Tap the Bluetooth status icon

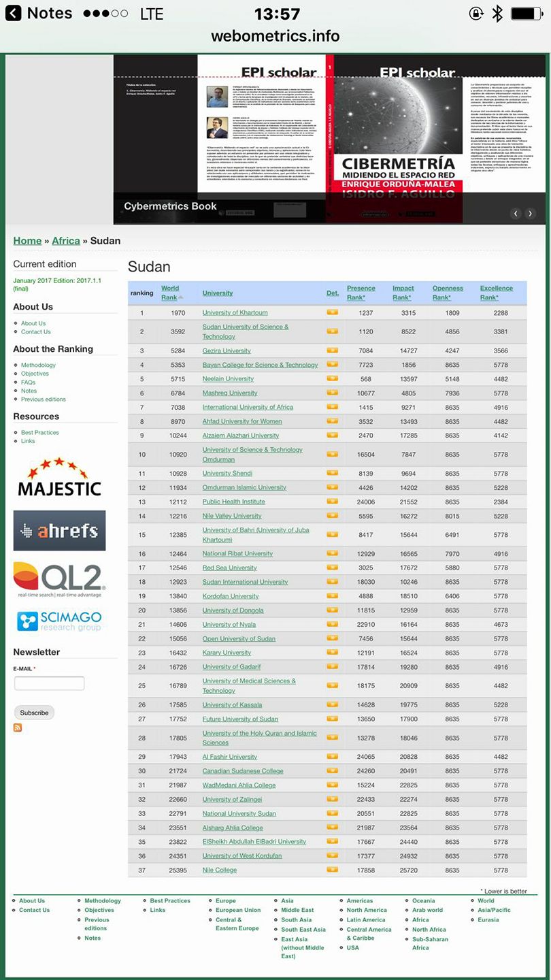point(497,13)
